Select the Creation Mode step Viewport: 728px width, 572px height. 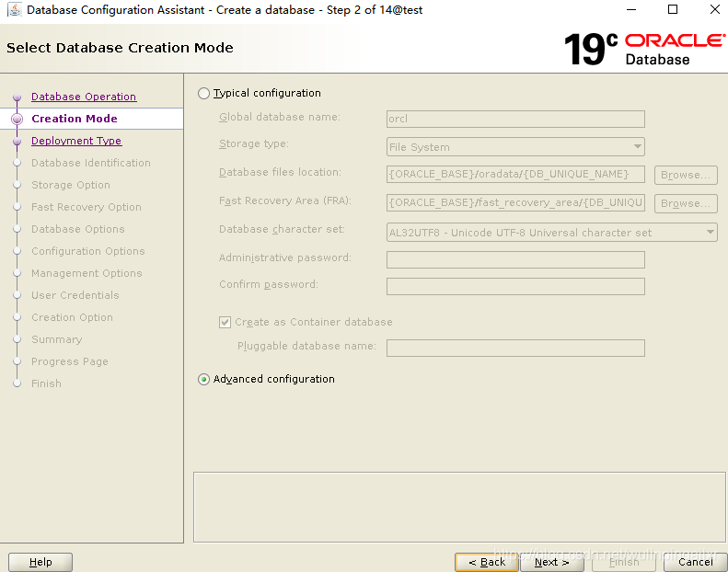coord(75,119)
